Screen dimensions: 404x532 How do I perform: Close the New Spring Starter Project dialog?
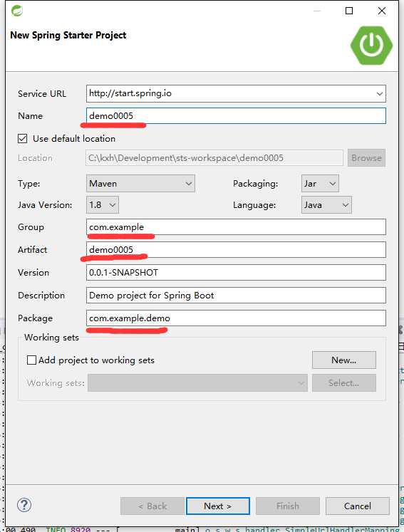click(x=382, y=11)
